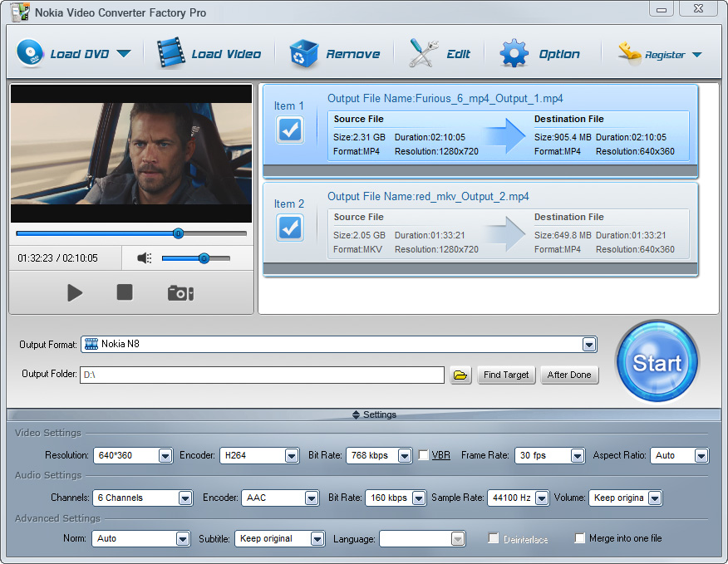Take a snapshot with camera icon

[x=180, y=293]
